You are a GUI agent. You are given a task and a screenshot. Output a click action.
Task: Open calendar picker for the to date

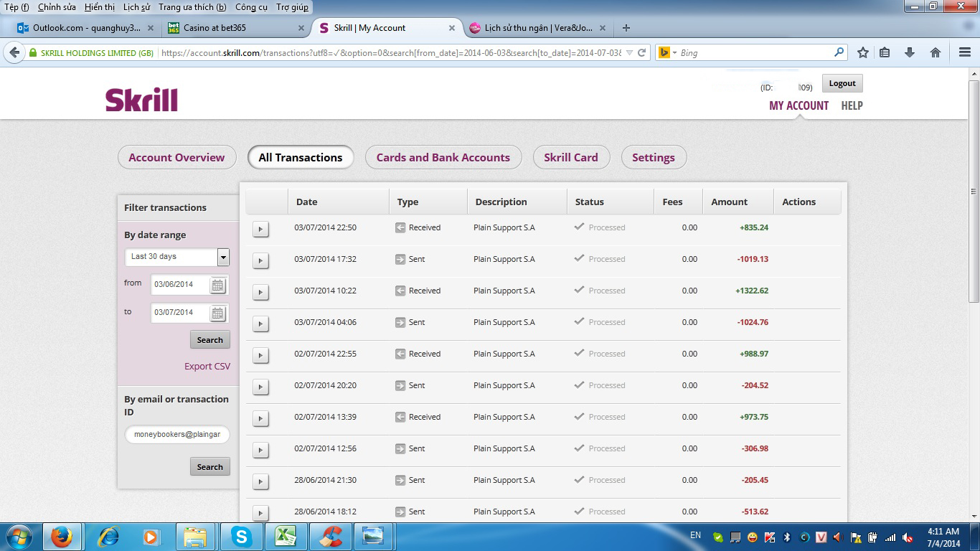point(217,314)
